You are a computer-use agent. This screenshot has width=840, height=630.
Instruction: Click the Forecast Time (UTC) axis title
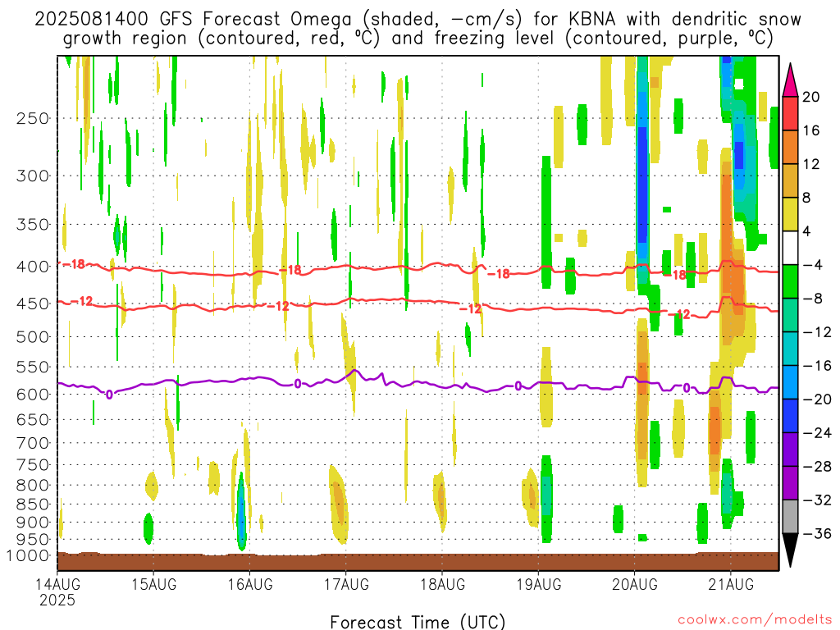click(418, 622)
